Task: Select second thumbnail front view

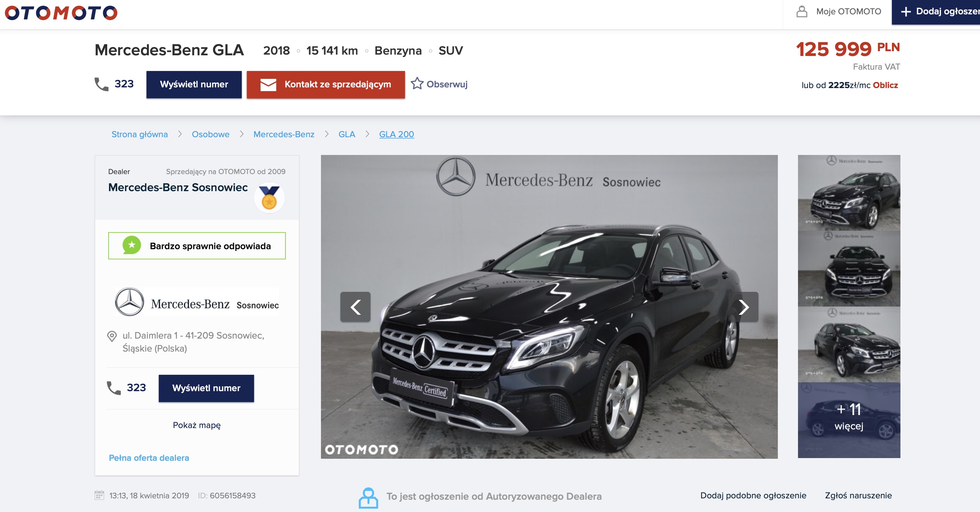Action: coord(849,269)
